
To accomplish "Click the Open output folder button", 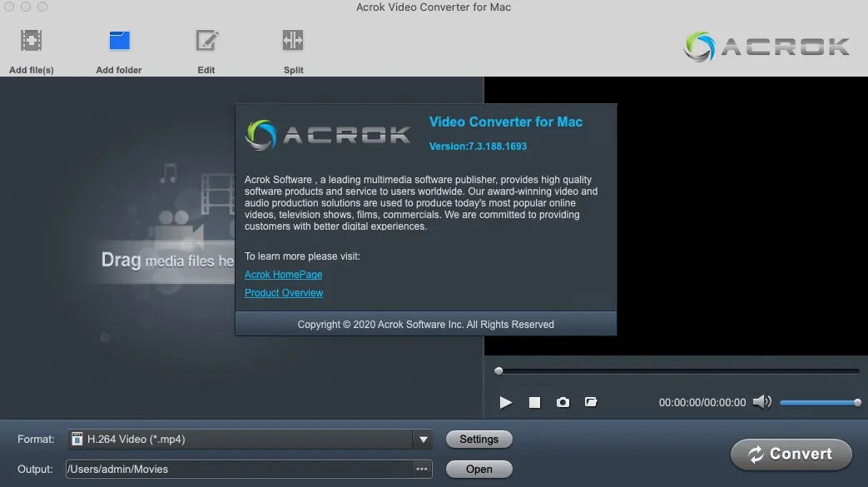I will point(479,470).
